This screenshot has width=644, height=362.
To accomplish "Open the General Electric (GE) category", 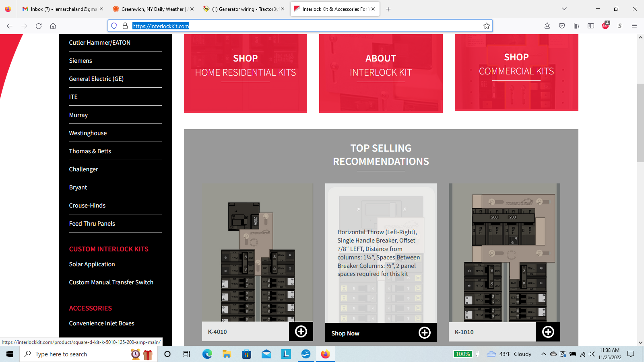I will pos(96,78).
